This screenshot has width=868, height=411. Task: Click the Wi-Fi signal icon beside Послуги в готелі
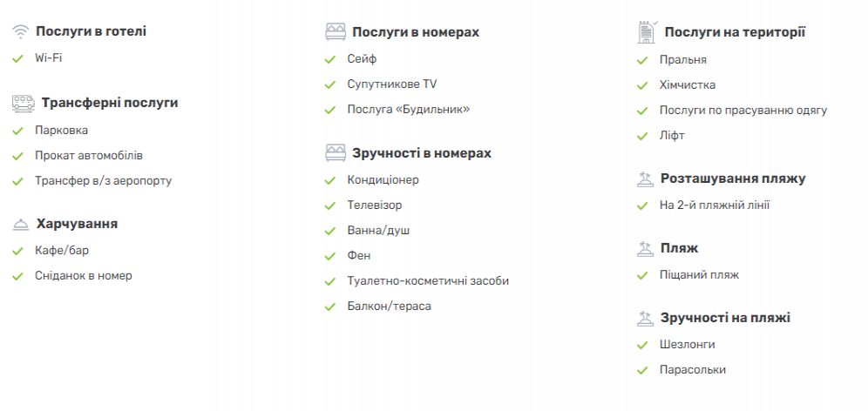click(x=21, y=31)
